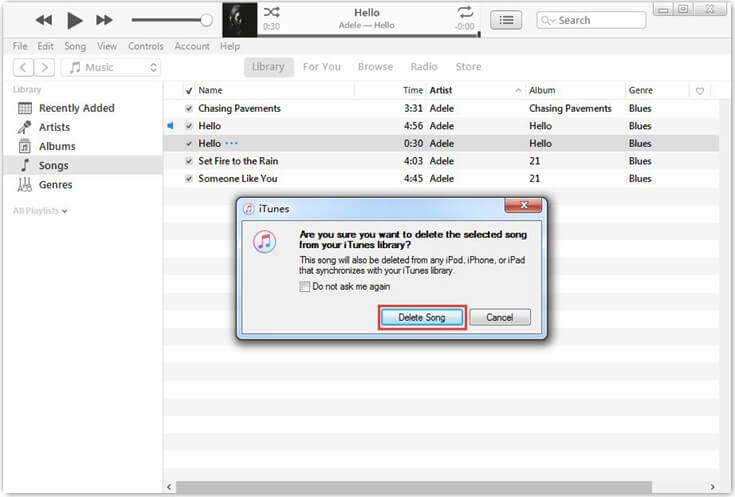Close the iTunes dialog with the red X
This screenshot has width=735, height=497.
pos(523,205)
